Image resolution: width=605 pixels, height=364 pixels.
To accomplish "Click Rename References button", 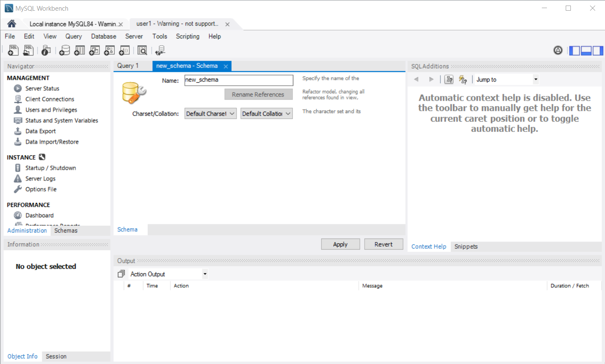I will click(258, 94).
